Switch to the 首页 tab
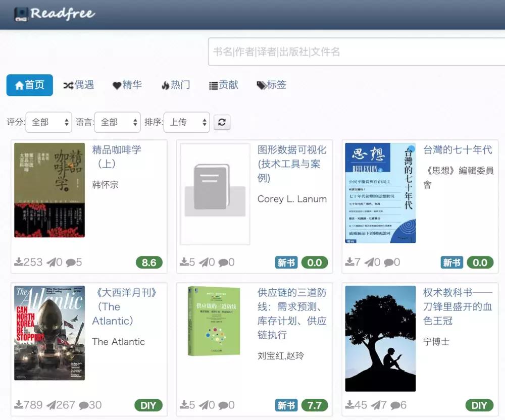 pyautogui.click(x=29, y=85)
